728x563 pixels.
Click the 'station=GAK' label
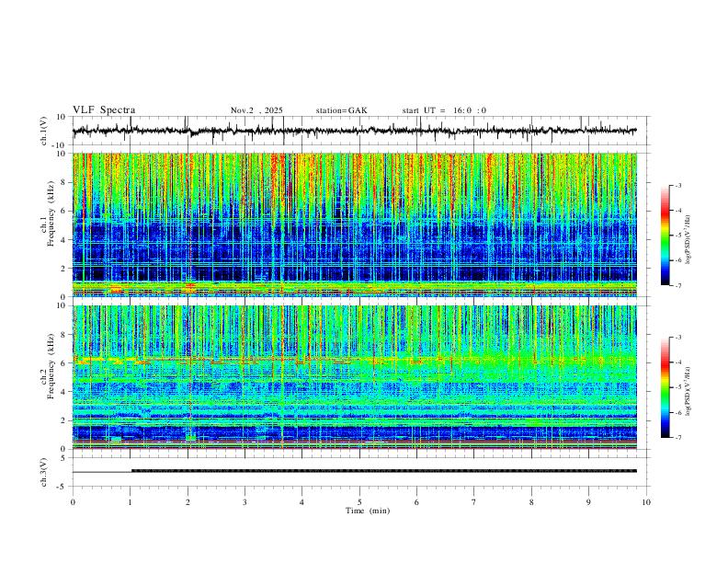pos(341,110)
